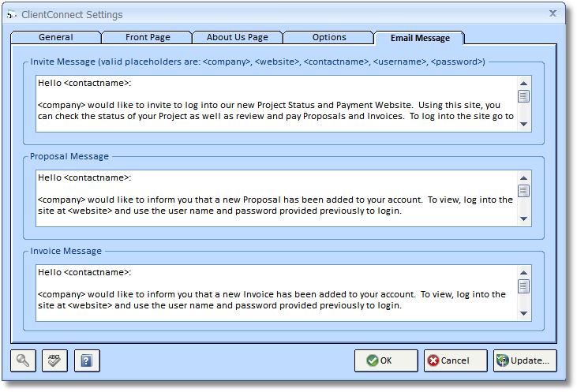This screenshot has width=577, height=392.
Task: Click Proposal Message scrollbar up arrow
Action: (x=523, y=178)
